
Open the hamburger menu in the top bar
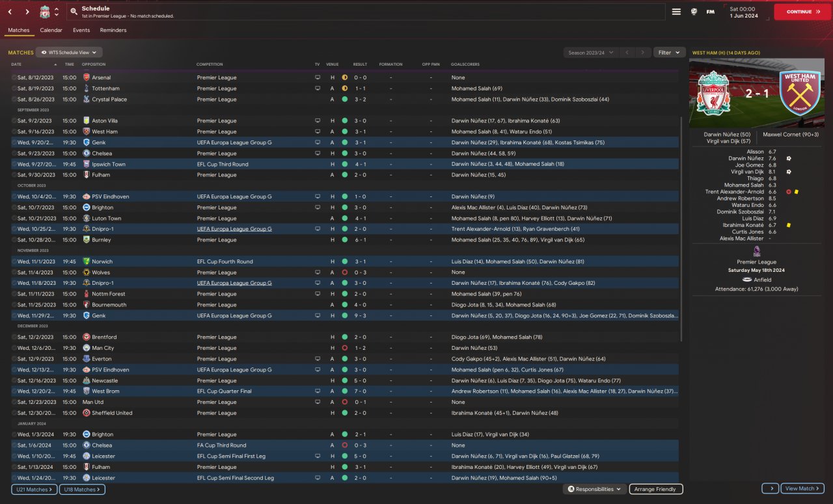pos(676,12)
